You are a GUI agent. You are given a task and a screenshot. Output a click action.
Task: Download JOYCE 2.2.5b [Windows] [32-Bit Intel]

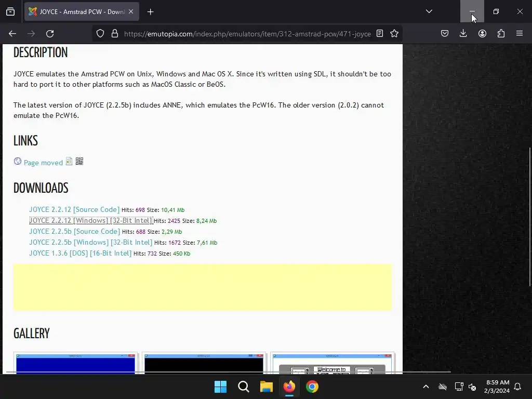tap(91, 242)
